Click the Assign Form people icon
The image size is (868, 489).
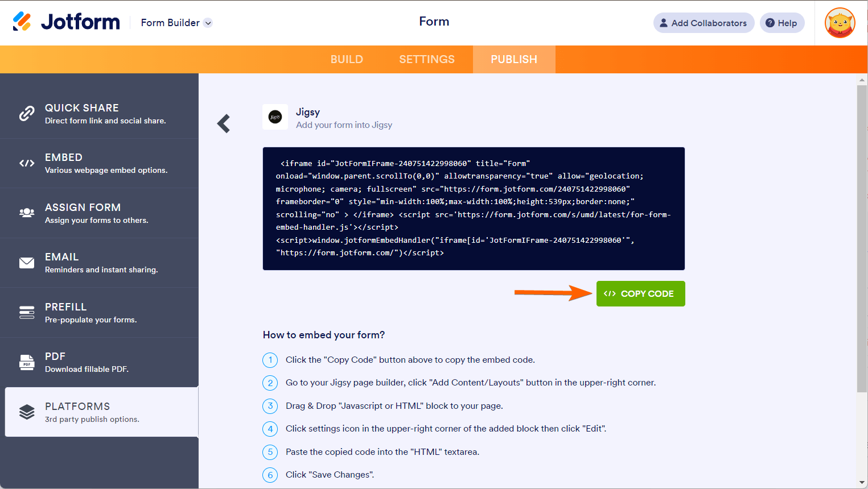coord(27,213)
